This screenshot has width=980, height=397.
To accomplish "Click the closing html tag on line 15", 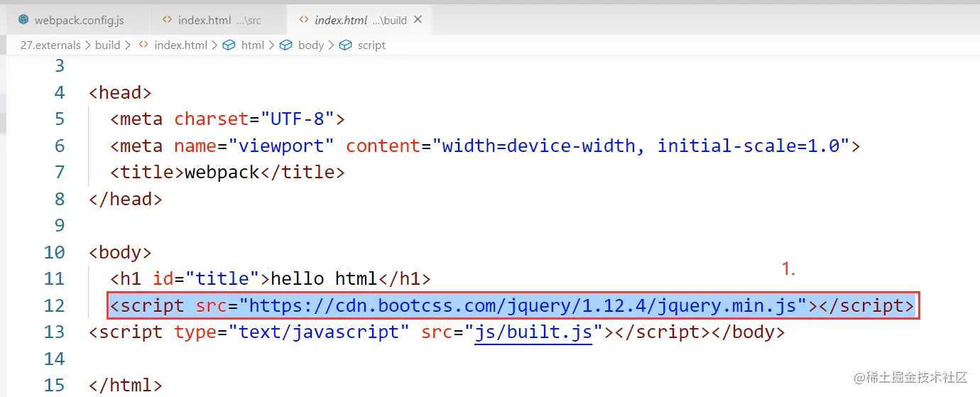I will coord(126,385).
